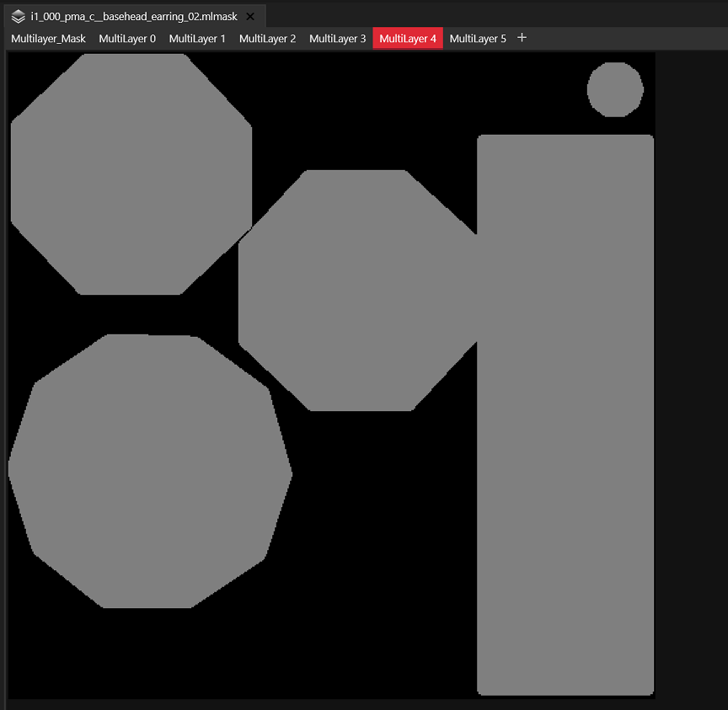Screen dimensions: 728x710
Task: Switch to MultiLayer 1 tab
Action: 197,39
